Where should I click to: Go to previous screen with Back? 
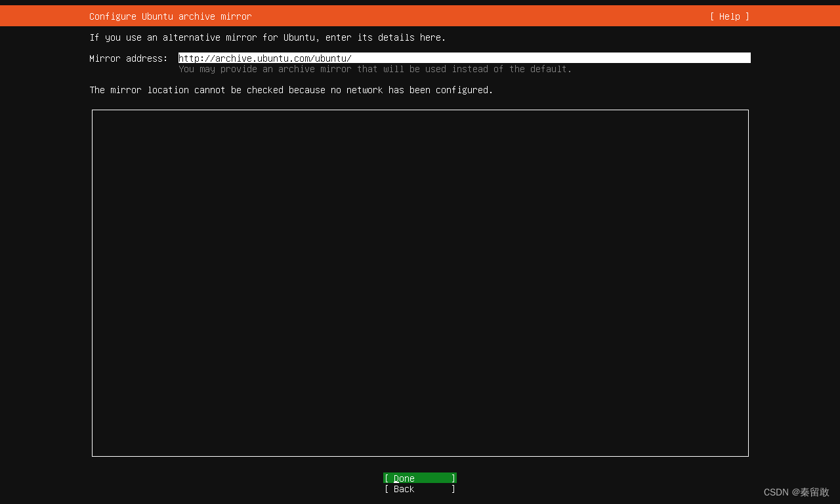[x=420, y=489]
